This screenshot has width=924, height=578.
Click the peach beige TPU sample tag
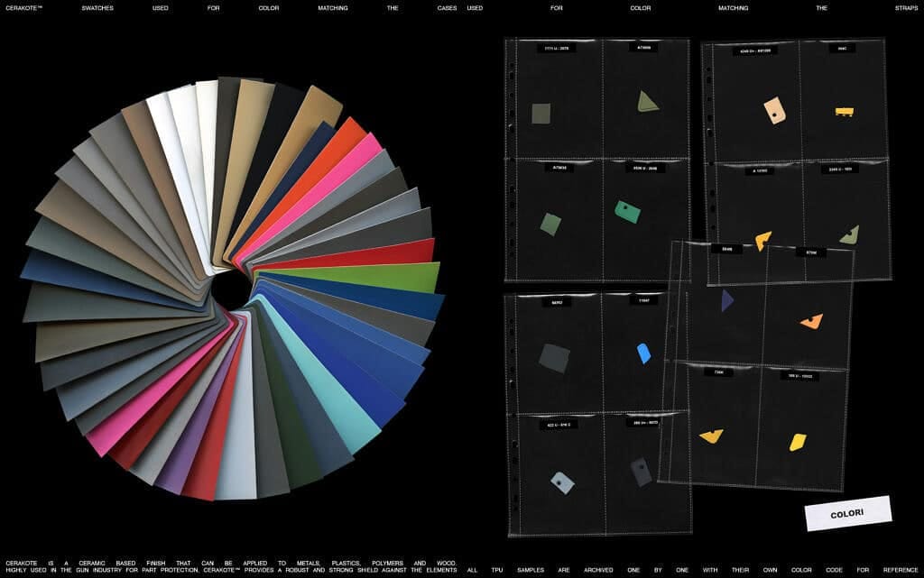(x=774, y=111)
